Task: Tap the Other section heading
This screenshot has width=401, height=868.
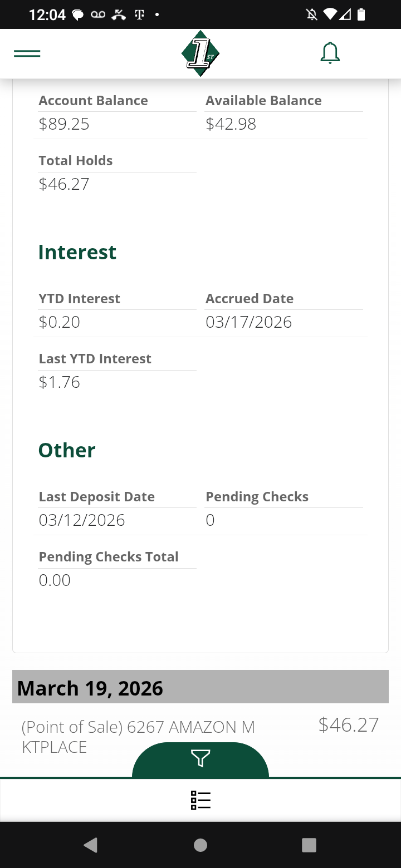Action: click(x=67, y=450)
